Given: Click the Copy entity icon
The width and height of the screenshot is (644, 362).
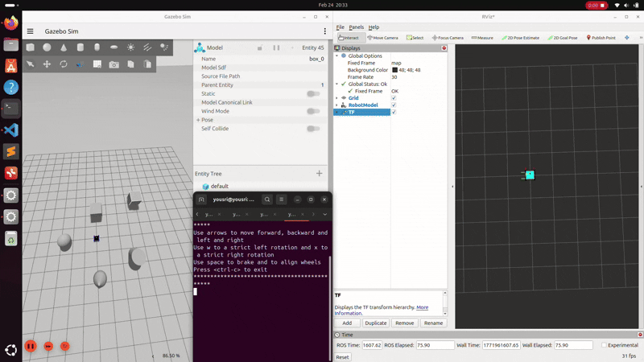Looking at the screenshot, I should point(130,64).
